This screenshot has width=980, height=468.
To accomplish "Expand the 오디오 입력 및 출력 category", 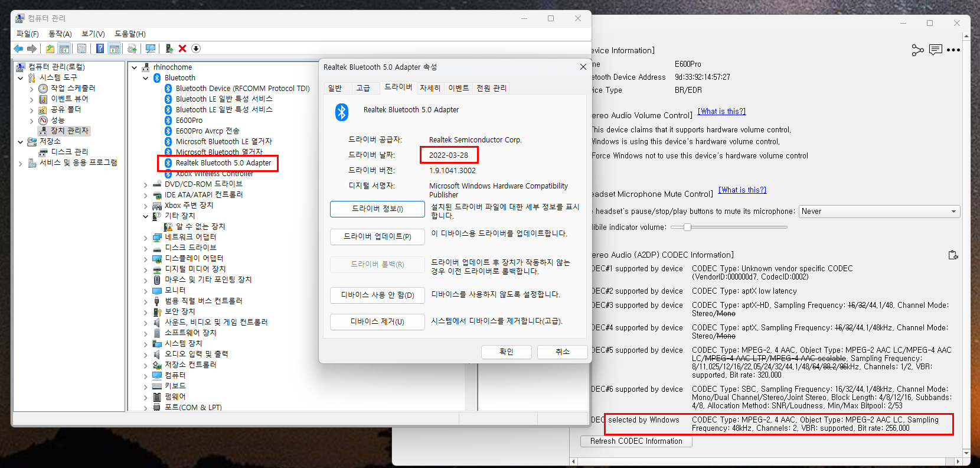I will coord(146,355).
